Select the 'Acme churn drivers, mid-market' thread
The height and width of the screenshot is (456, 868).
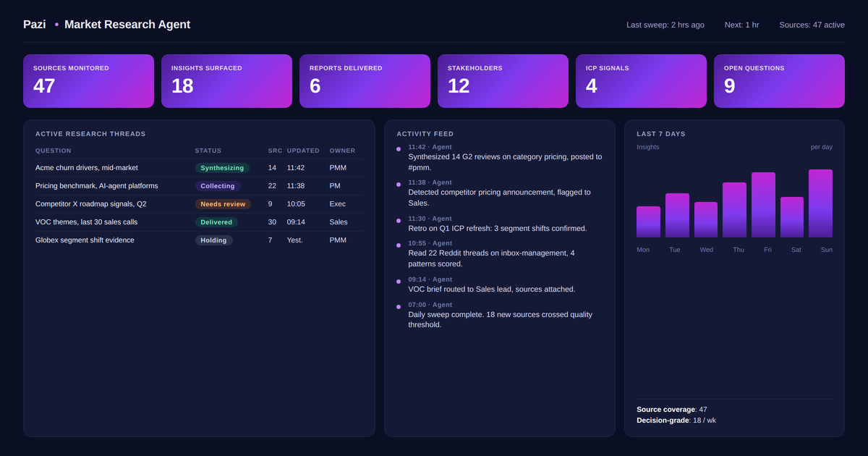pos(199,168)
